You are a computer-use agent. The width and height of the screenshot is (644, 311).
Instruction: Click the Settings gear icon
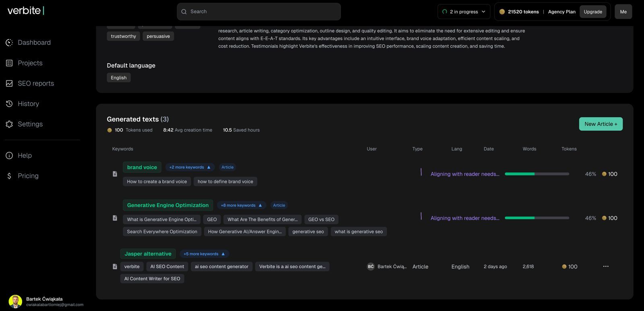(x=9, y=124)
